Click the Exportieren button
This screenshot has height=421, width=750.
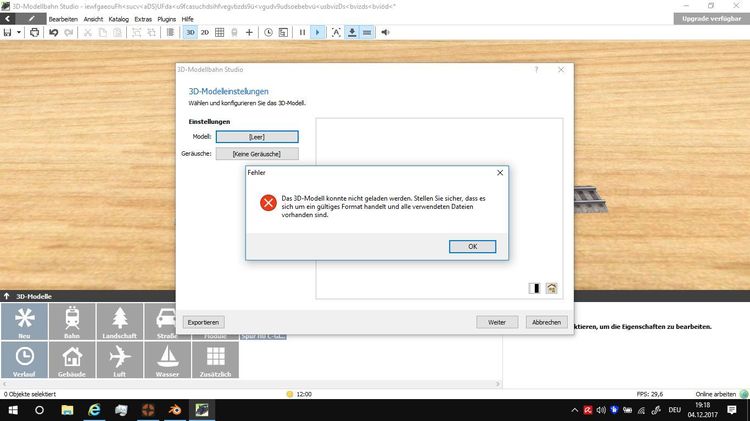pos(203,322)
